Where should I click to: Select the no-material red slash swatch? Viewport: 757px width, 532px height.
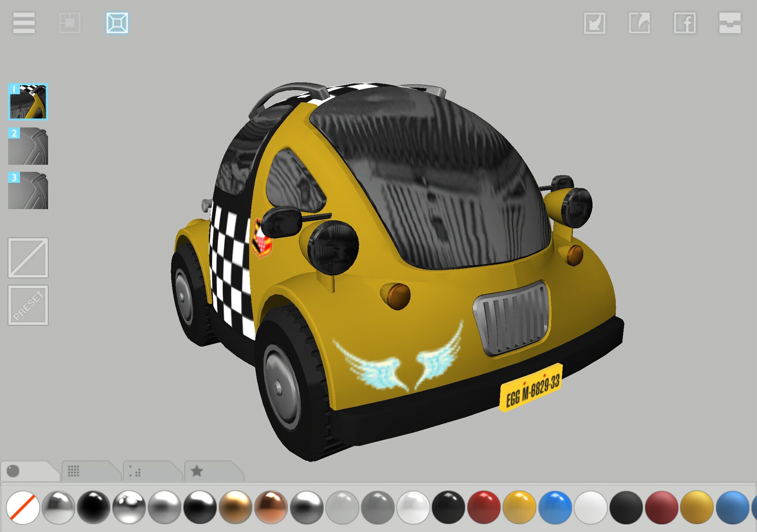click(23, 507)
